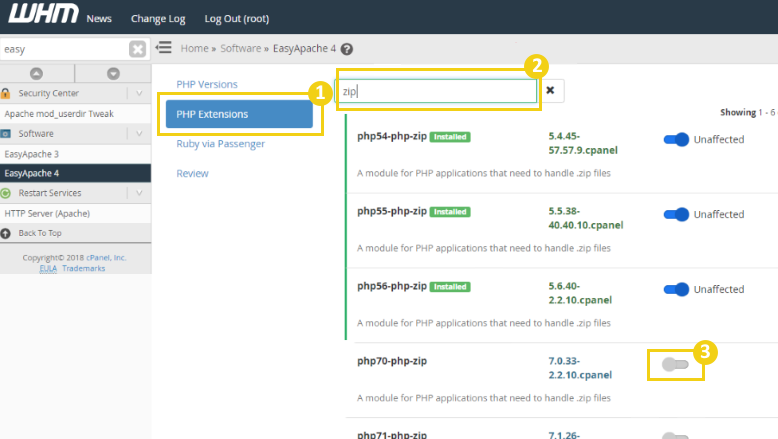Collapse the Restart Services group chevron

pos(139,193)
